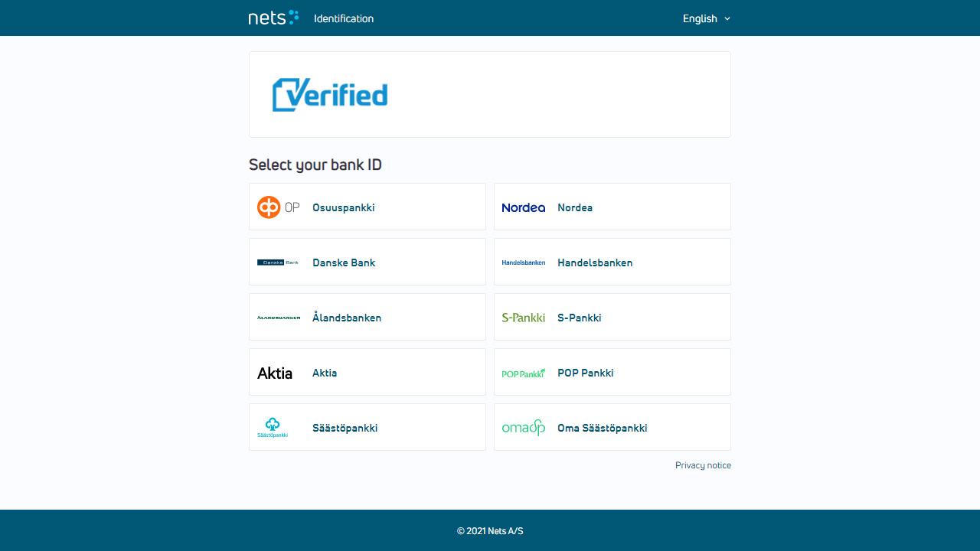Viewport: 980px width, 551px height.
Task: Click the Ålandsbanken logo
Action: tap(279, 318)
